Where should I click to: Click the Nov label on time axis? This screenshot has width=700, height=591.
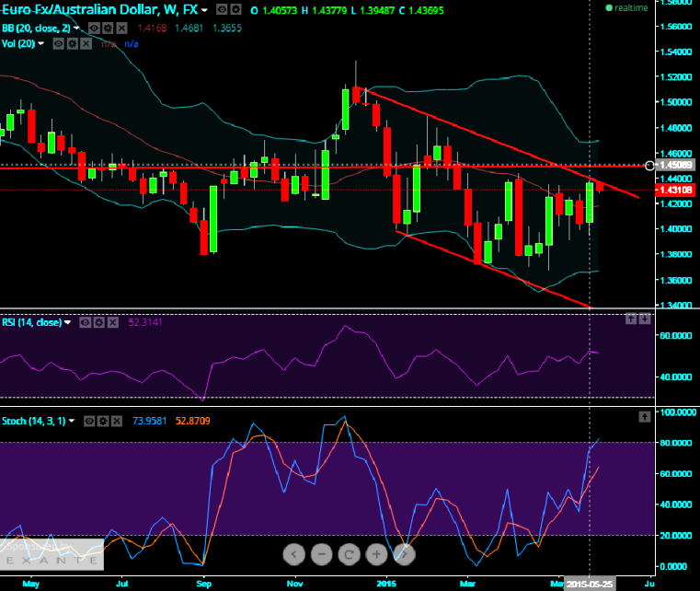(294, 584)
